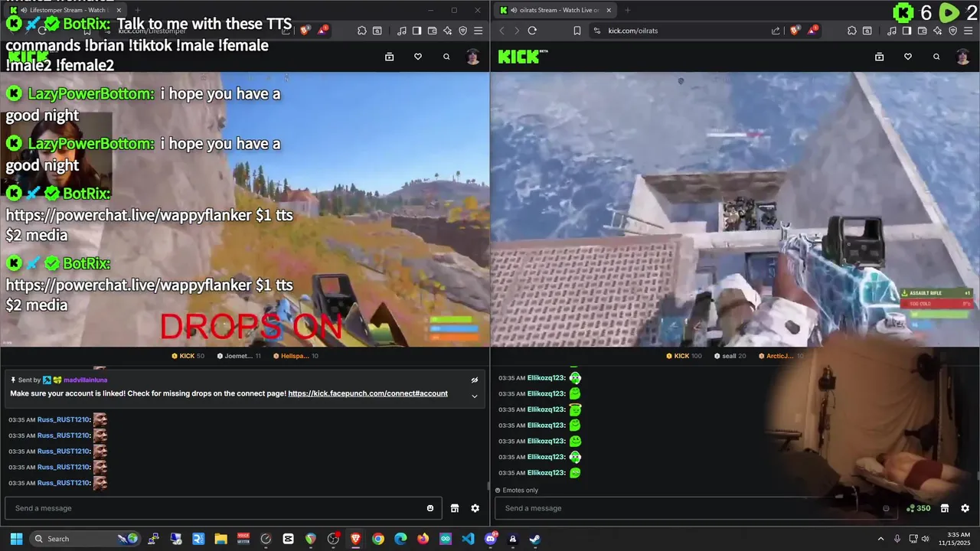Open new tab in oilrats window
This screenshot has height=551, width=980.
click(x=627, y=10)
